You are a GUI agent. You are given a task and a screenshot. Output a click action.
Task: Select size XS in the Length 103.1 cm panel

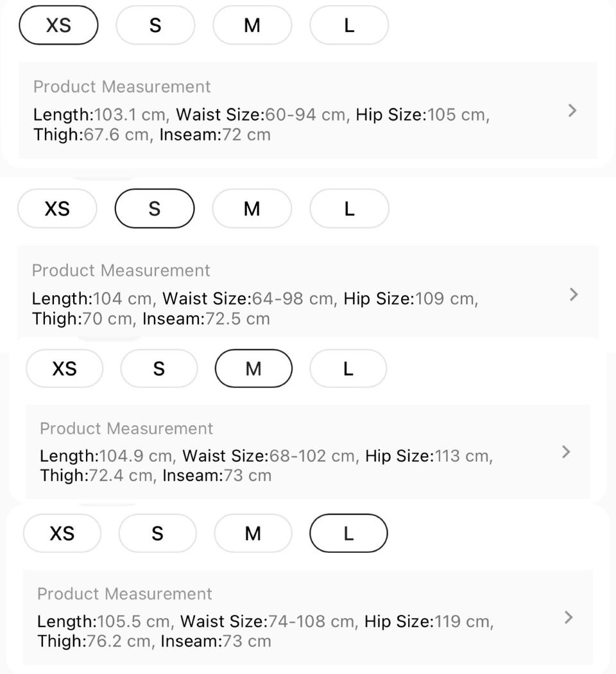click(x=58, y=26)
